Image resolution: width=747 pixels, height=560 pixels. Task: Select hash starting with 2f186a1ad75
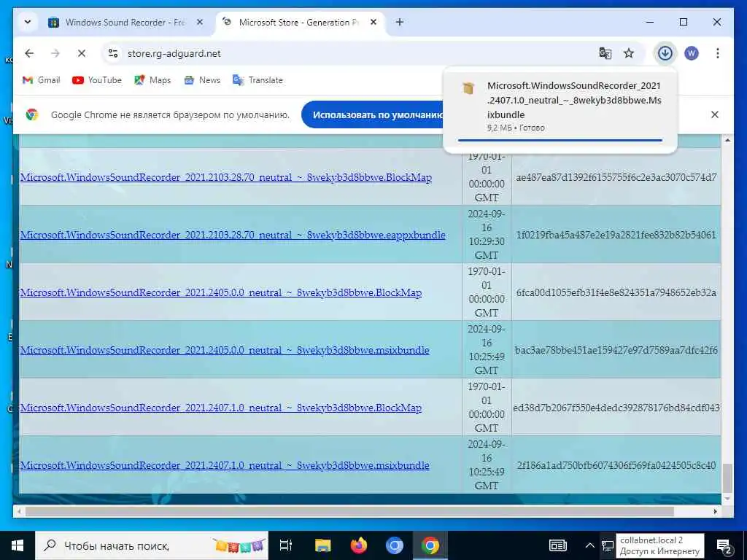tap(616, 465)
